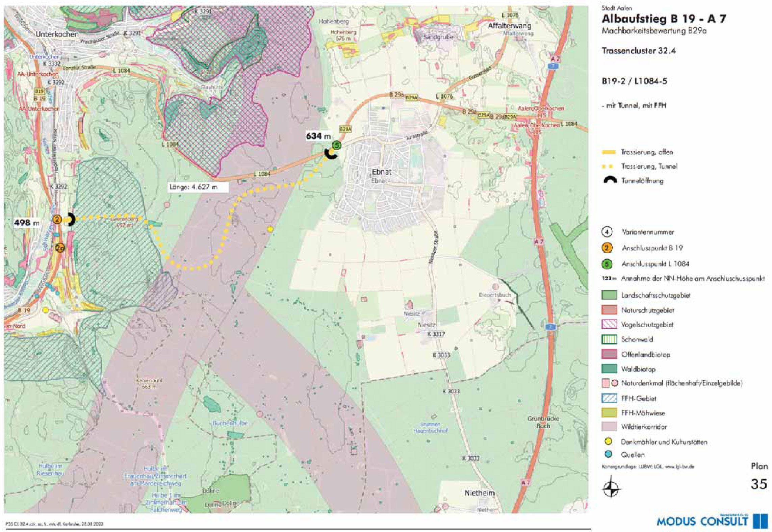Click the orange 2a marker on the map
The image size is (772, 532).
[x=60, y=248]
